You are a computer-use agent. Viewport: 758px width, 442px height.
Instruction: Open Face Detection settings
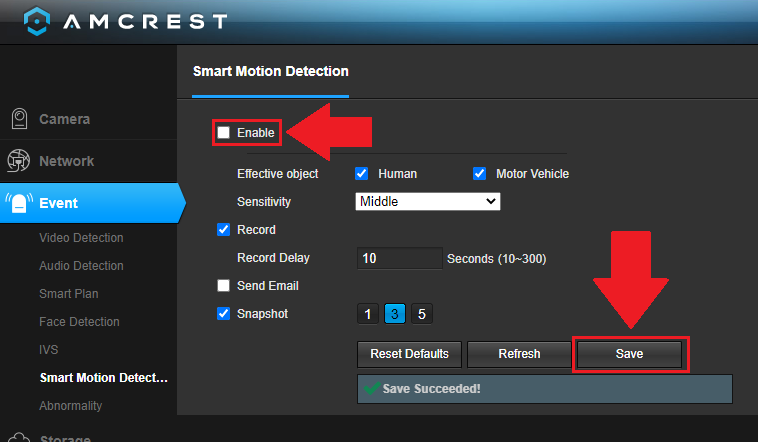tap(79, 322)
